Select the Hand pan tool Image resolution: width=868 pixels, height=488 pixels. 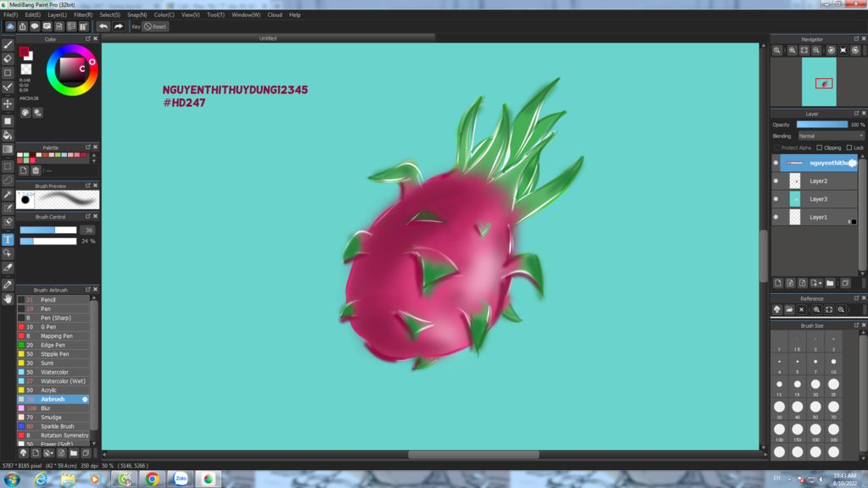pos(8,299)
